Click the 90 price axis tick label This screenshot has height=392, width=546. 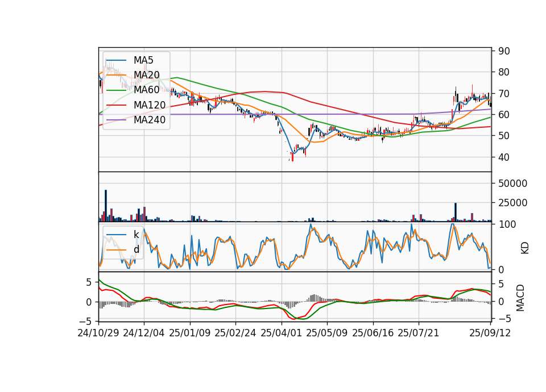(504, 51)
